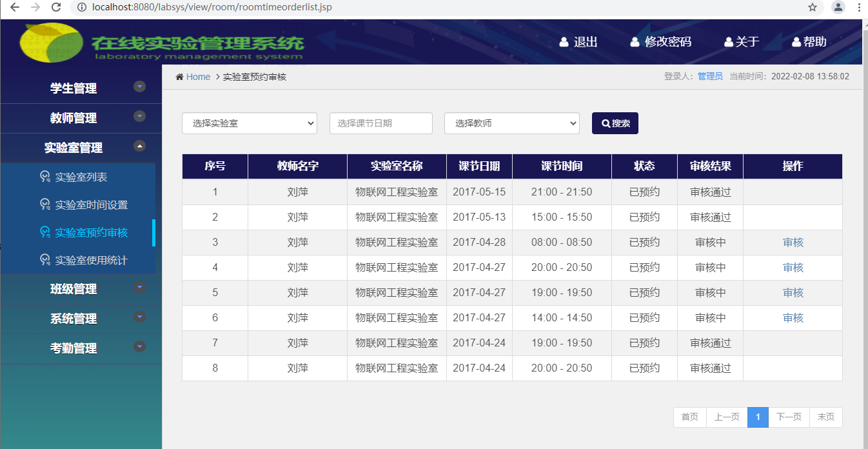Viewport: 868px width, 449px height.
Task: Click the 21:00 - 21:50 time cell
Action: point(562,192)
